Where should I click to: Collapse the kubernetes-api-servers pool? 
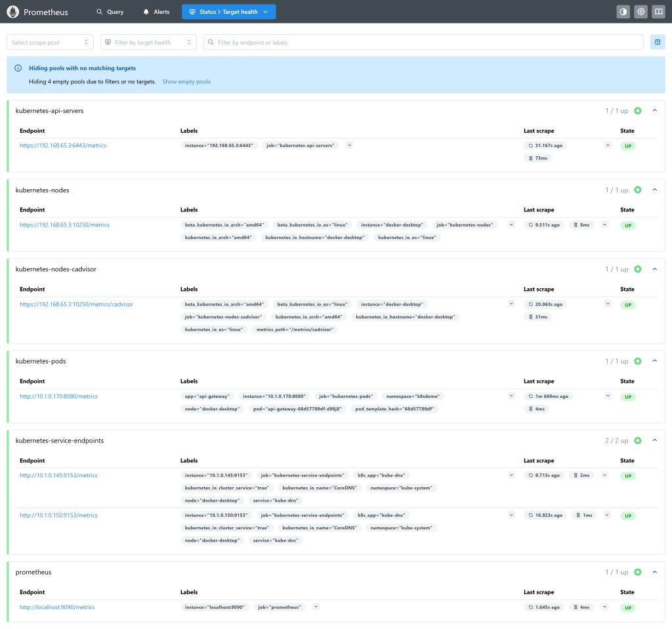pyautogui.click(x=654, y=110)
